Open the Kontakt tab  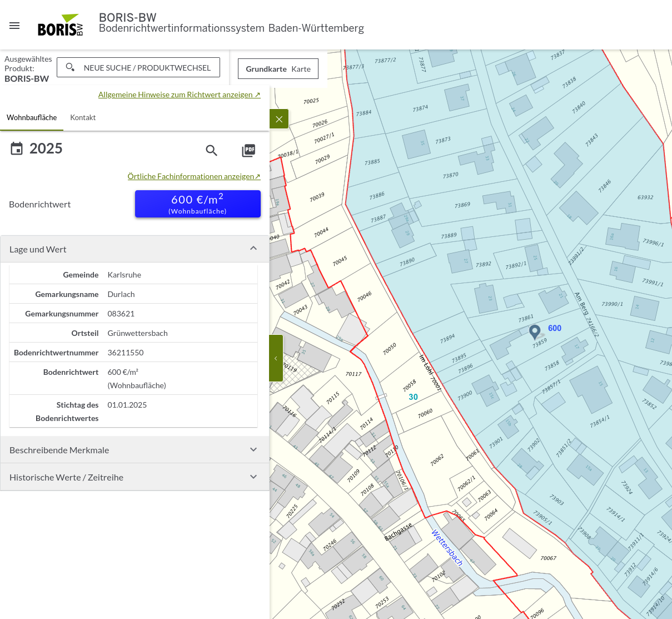(83, 117)
